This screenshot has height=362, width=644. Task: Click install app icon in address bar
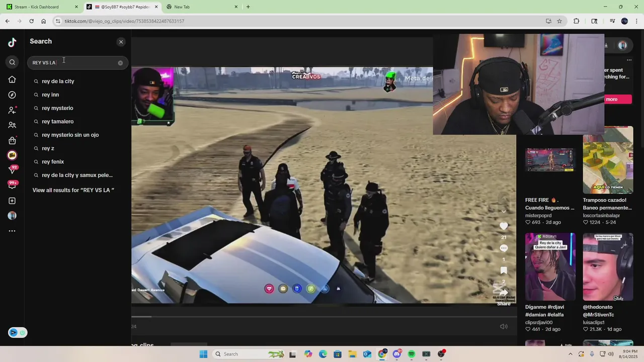tap(548, 21)
